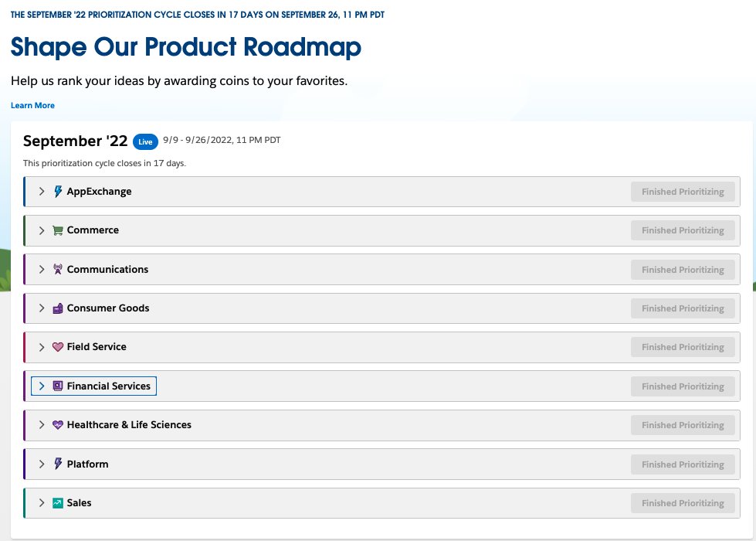Click the Communications antenna icon

(x=58, y=269)
